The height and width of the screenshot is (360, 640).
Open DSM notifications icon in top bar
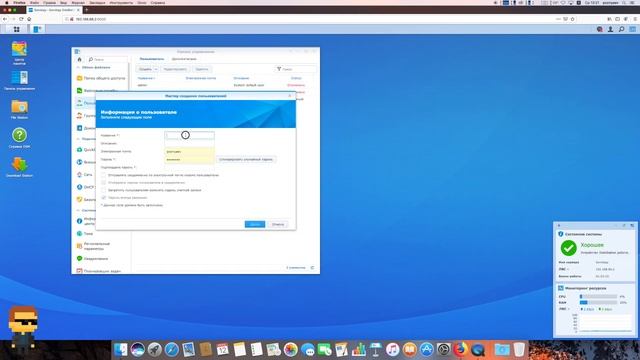point(600,29)
